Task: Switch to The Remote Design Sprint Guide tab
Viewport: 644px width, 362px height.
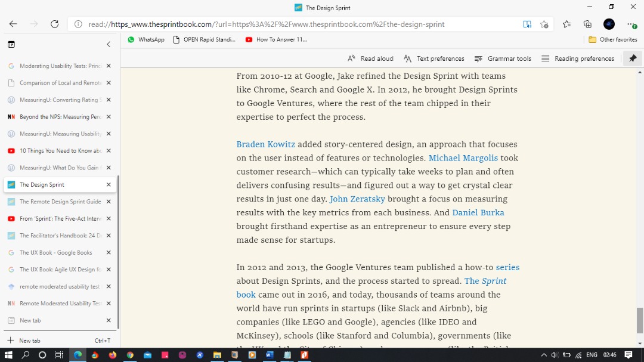Action: (x=60, y=202)
